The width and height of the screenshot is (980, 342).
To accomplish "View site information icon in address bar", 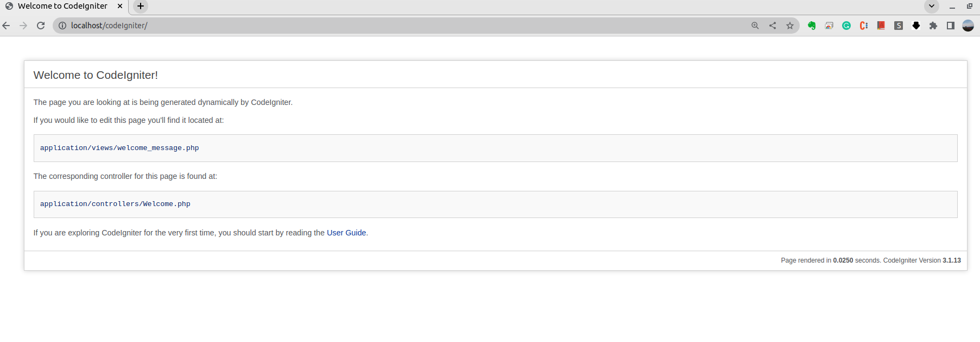I will click(x=62, y=26).
